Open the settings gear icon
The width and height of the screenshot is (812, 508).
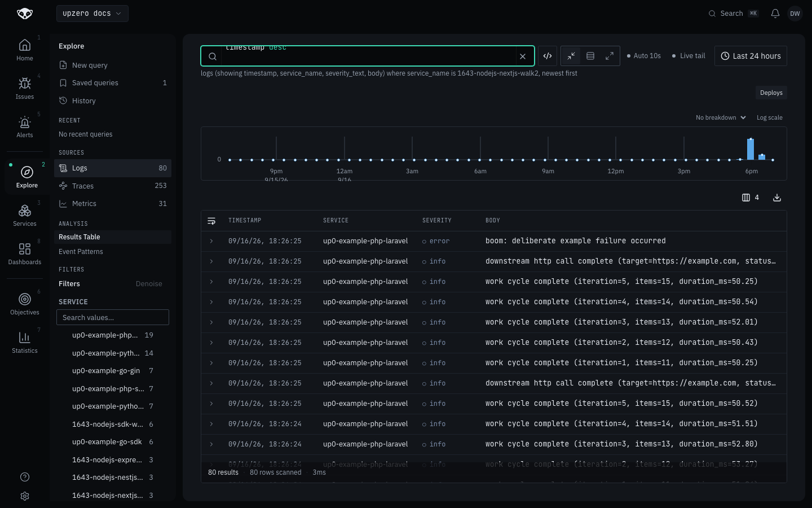tap(25, 496)
